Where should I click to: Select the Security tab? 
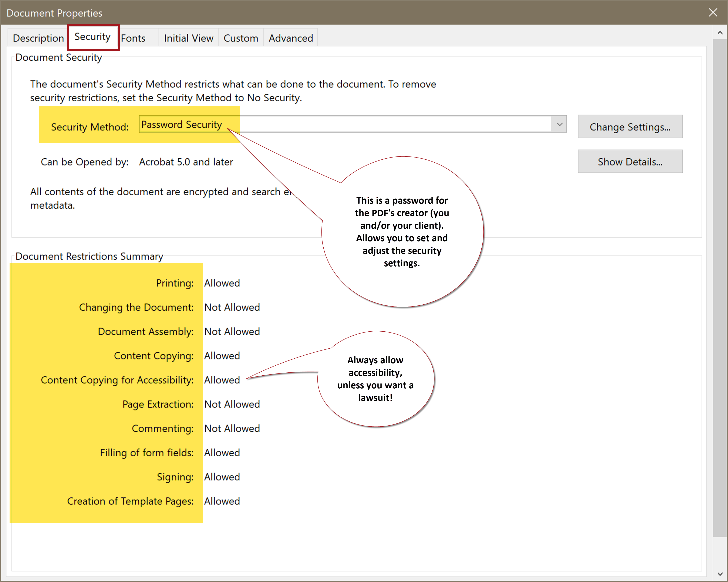tap(92, 37)
